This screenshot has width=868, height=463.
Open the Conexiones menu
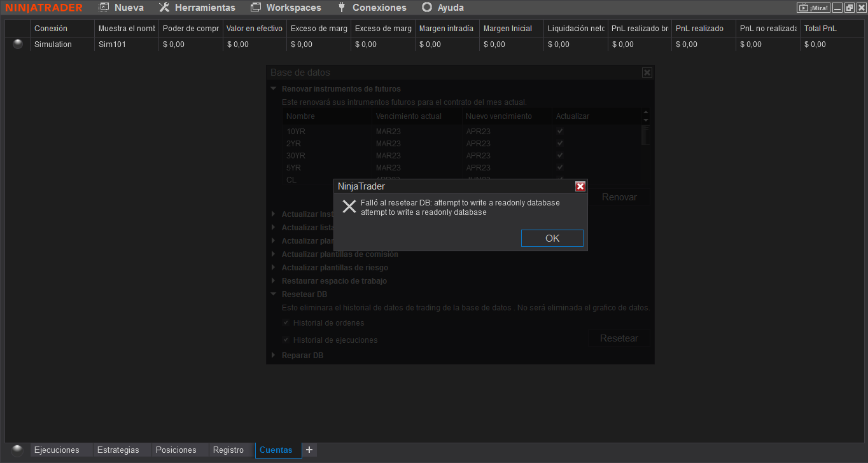coord(372,8)
